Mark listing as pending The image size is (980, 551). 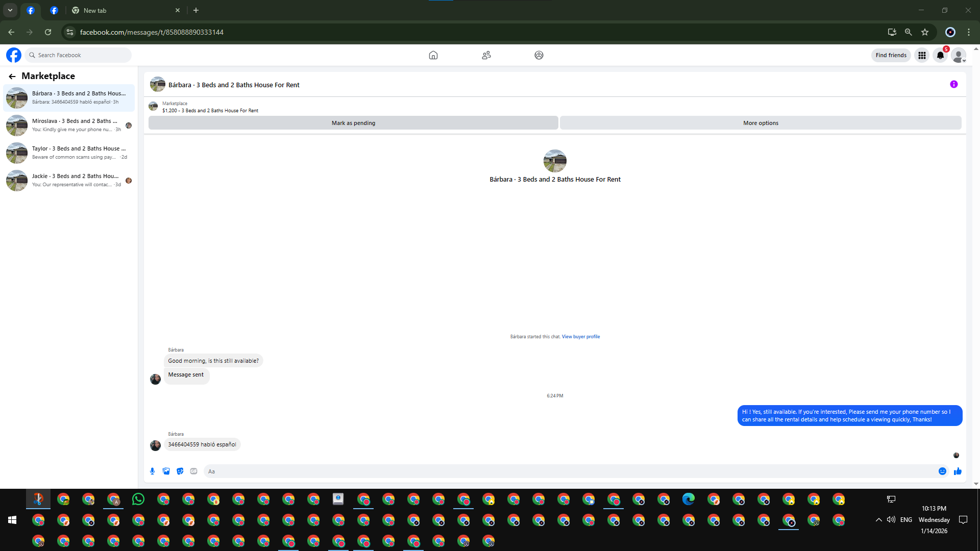click(353, 123)
